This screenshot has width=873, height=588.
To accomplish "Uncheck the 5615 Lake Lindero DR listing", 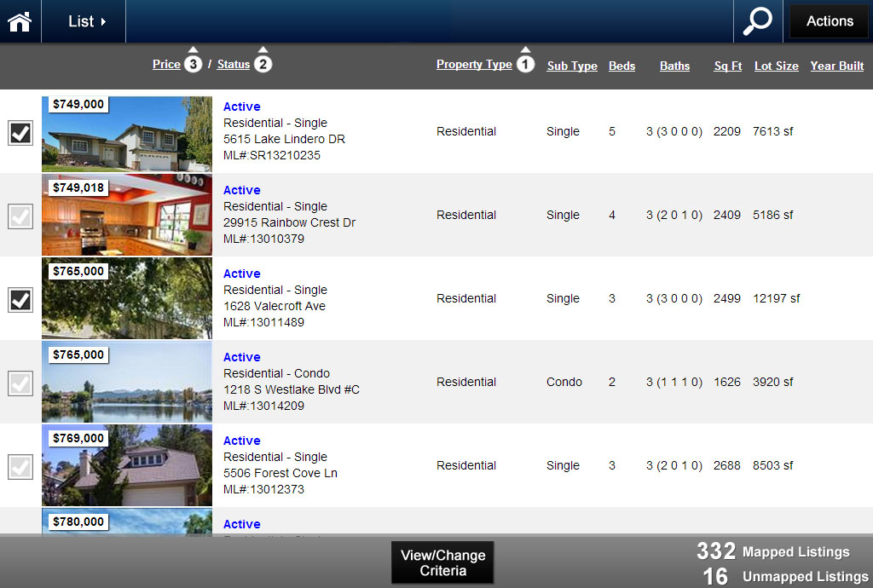I will click(x=20, y=133).
